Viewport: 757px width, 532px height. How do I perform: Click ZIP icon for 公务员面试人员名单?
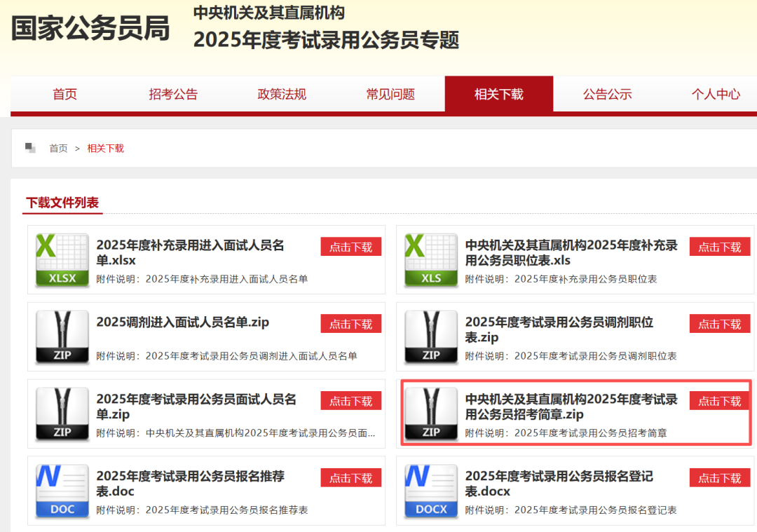pos(62,414)
